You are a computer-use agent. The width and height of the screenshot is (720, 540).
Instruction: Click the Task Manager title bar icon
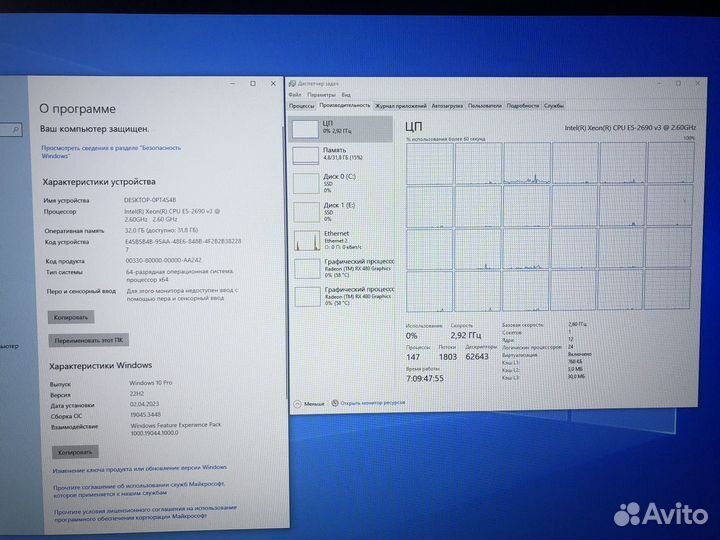(x=292, y=84)
